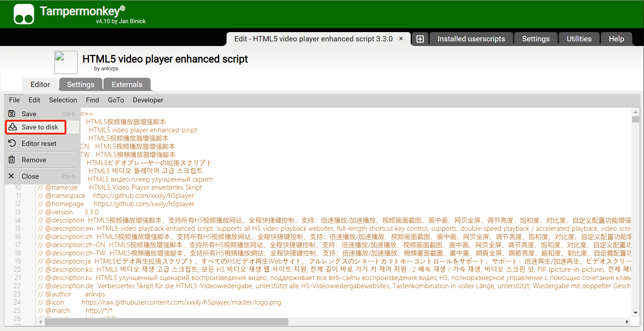The height and width of the screenshot is (331, 644).
Task: Open the Find menu
Action: click(92, 100)
